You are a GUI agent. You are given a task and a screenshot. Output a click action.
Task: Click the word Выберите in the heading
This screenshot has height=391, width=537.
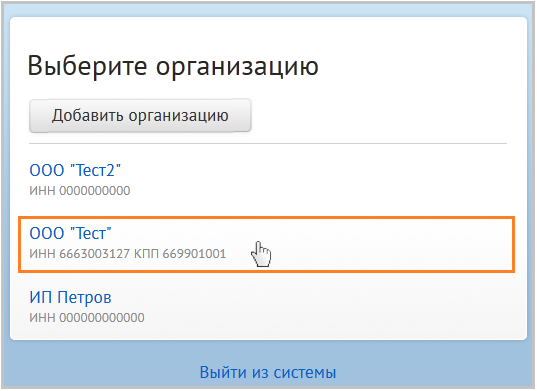(88, 65)
